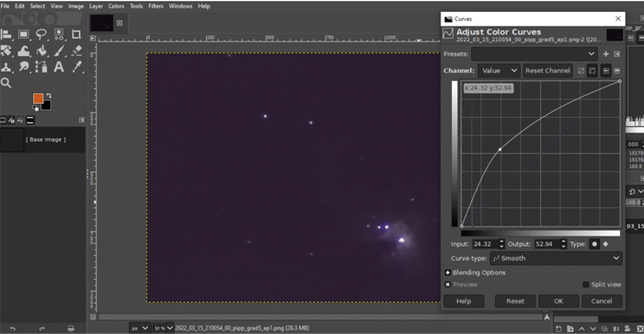Open the Device Status tab icon

tap(11, 121)
